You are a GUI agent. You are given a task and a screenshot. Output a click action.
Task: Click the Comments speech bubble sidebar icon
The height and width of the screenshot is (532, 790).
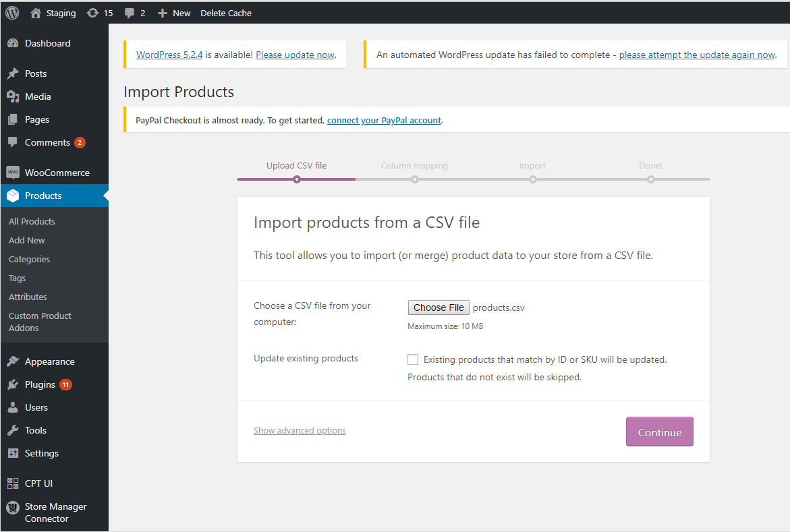click(13, 142)
